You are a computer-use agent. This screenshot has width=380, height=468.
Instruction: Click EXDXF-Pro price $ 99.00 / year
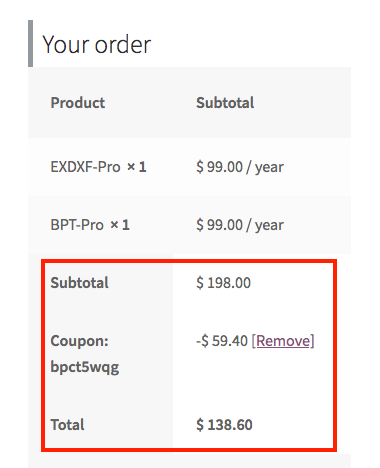(240, 167)
